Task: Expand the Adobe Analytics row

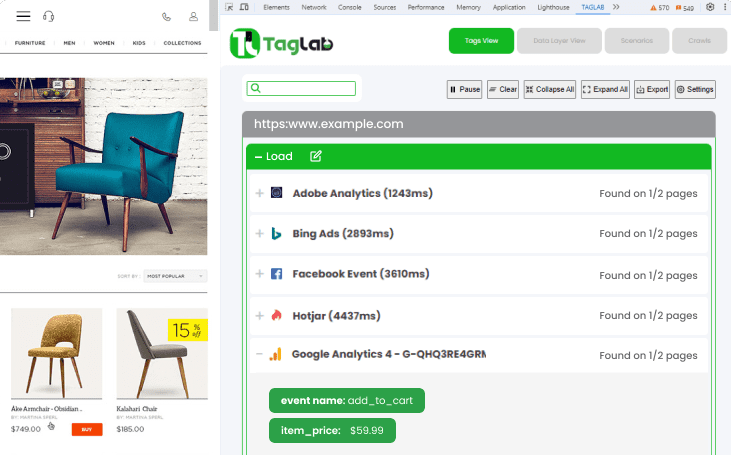Action: [x=260, y=193]
